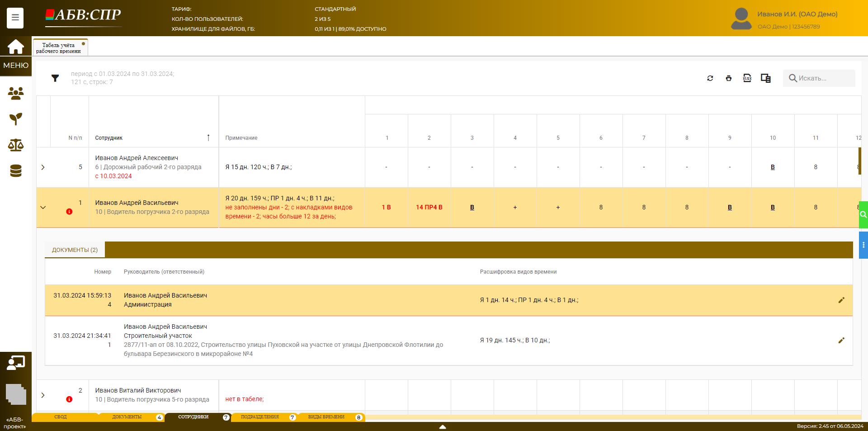The height and width of the screenshot is (431, 868).
Task: Click the scales icon in sidebar
Action: (16, 145)
